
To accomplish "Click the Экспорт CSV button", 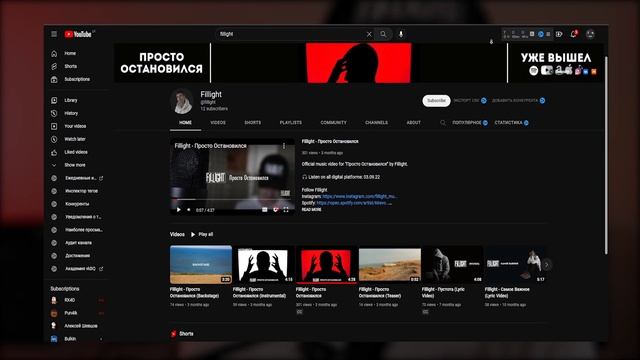I will click(x=470, y=100).
